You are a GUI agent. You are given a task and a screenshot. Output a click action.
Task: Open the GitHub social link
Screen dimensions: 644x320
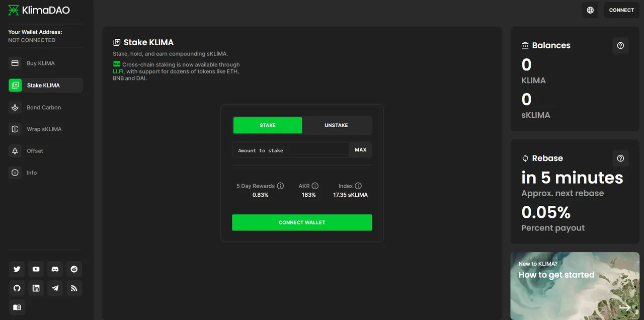coord(17,288)
